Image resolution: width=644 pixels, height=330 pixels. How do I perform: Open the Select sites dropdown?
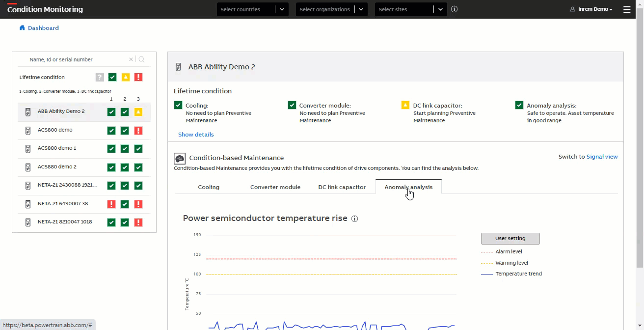point(411,9)
